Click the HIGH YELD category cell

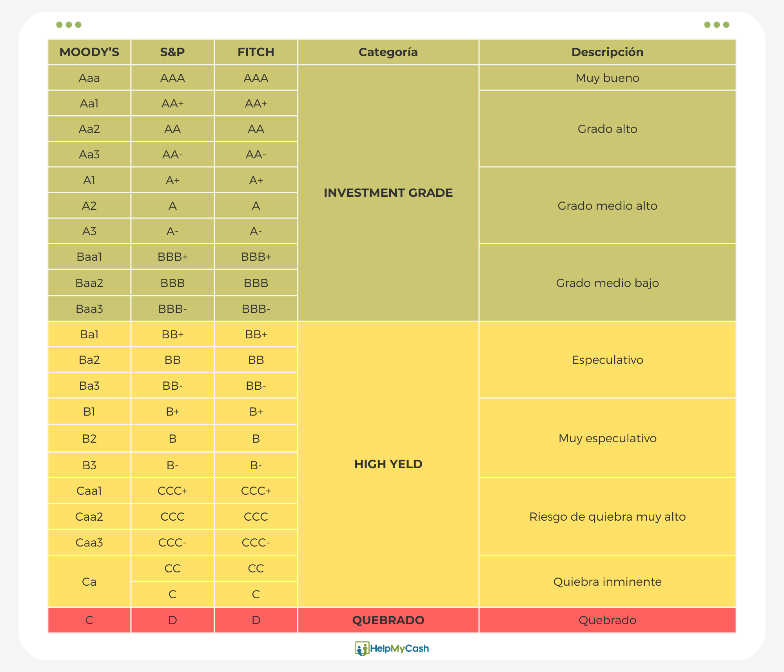click(x=388, y=464)
